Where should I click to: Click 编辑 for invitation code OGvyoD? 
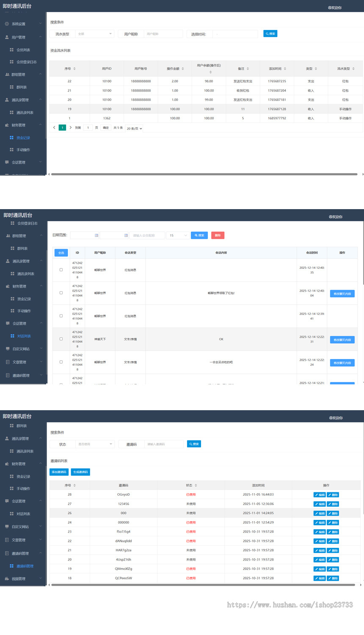point(320,495)
